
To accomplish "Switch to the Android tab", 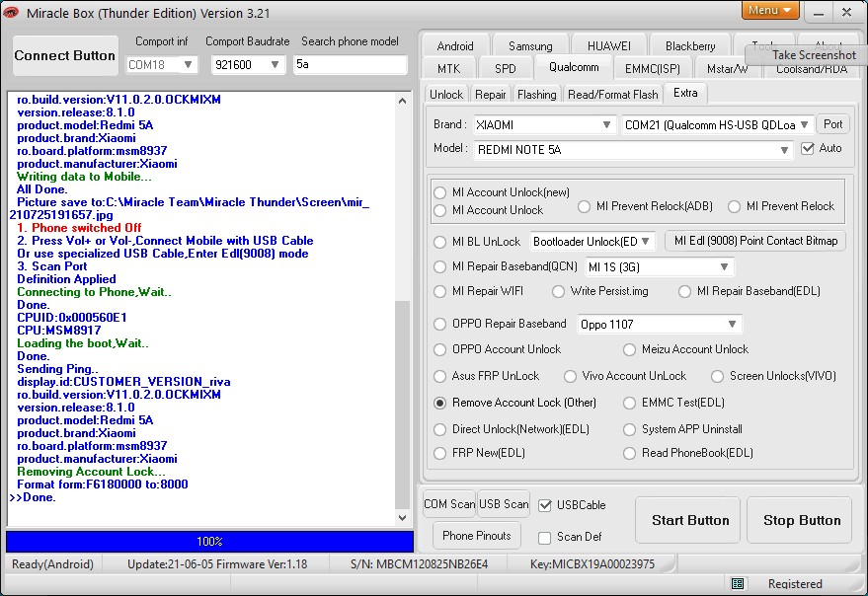I will (x=455, y=46).
